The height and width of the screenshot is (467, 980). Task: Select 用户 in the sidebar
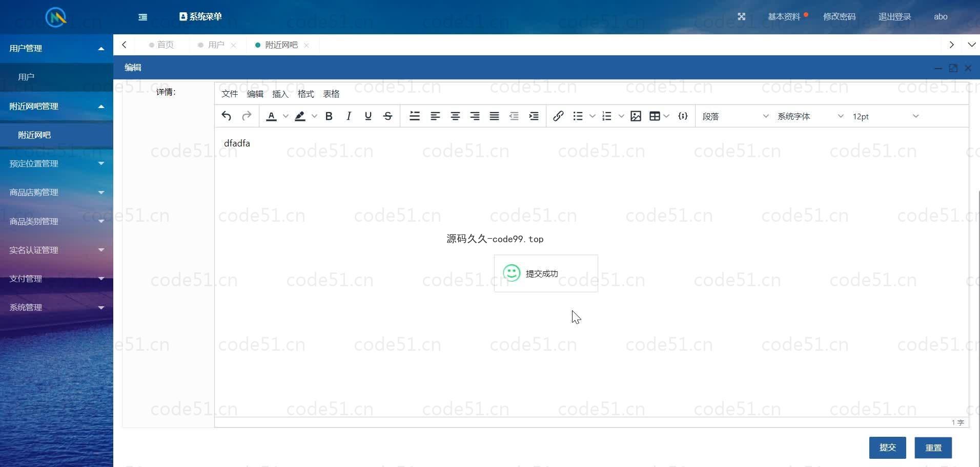tap(56, 77)
